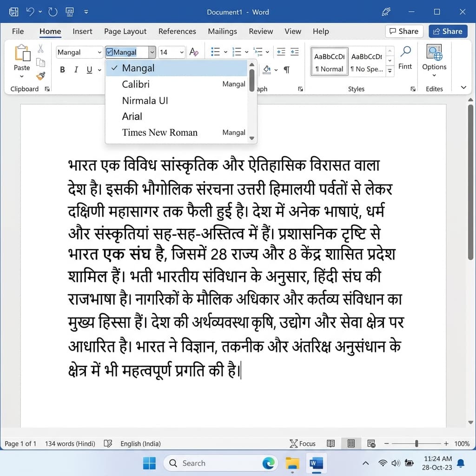Open Paste options arrow
476x476 pixels.
coord(21,76)
